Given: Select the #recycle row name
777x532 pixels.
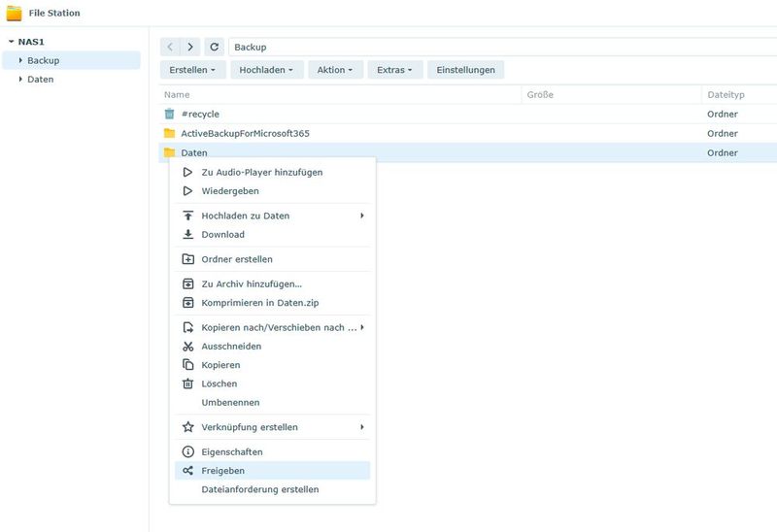Looking at the screenshot, I should click(x=200, y=114).
